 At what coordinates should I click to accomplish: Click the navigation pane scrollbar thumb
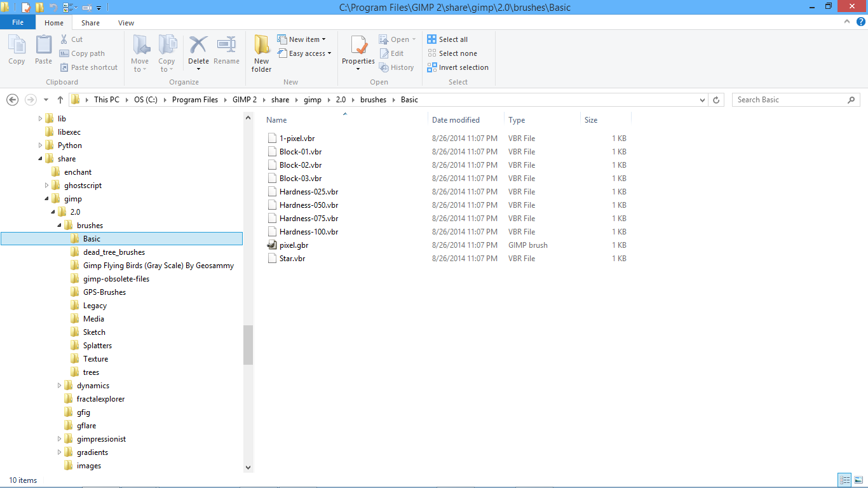(248, 345)
